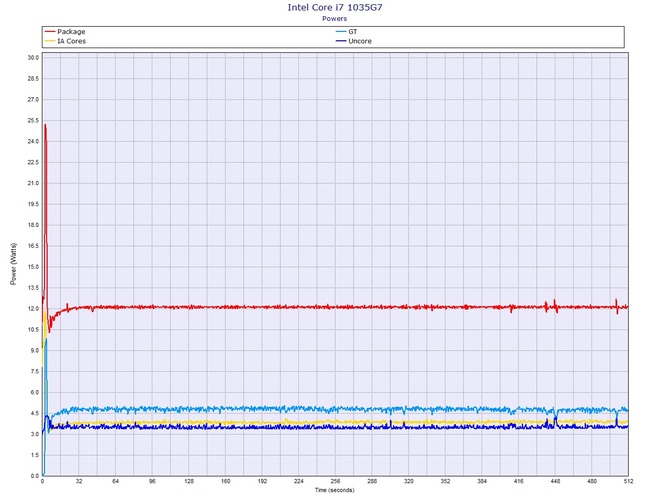Click the light blue GT legend swatch
670x502 pixels.
point(341,32)
